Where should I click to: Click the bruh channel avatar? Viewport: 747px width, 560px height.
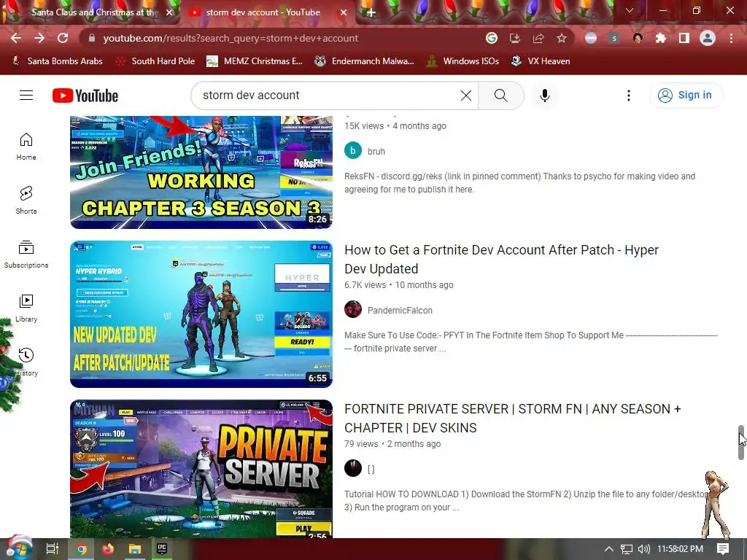click(x=353, y=150)
